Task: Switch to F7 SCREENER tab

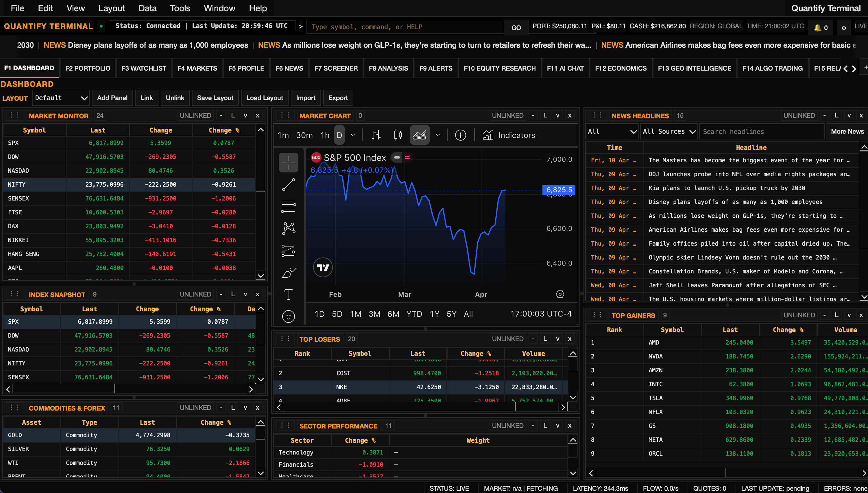Action: (x=336, y=68)
